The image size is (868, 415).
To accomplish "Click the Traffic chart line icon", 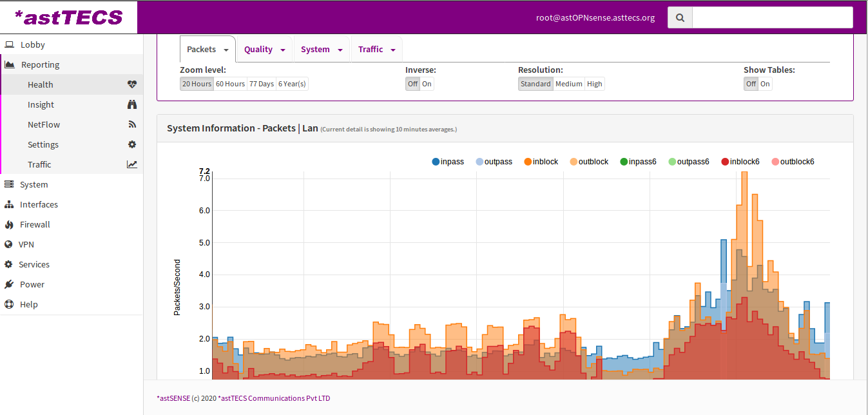I will [x=132, y=164].
